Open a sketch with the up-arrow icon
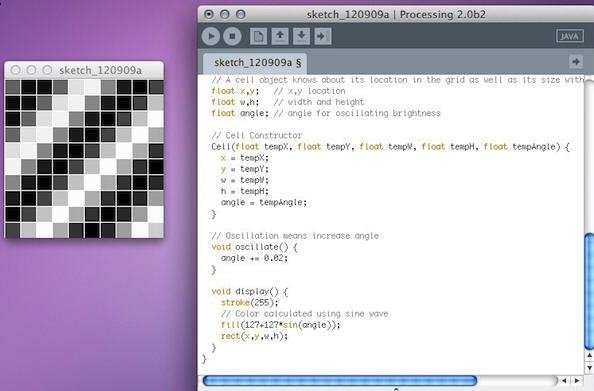This screenshot has width=594, height=391. coord(280,36)
